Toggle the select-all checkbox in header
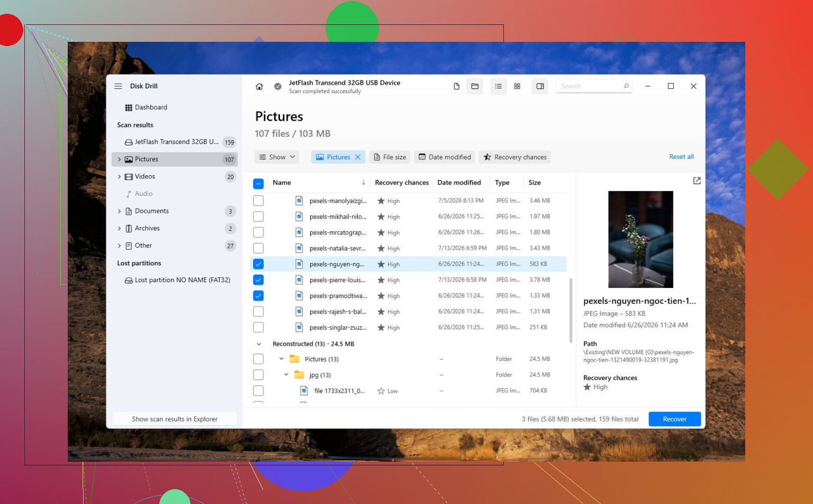The image size is (813, 504). point(258,184)
